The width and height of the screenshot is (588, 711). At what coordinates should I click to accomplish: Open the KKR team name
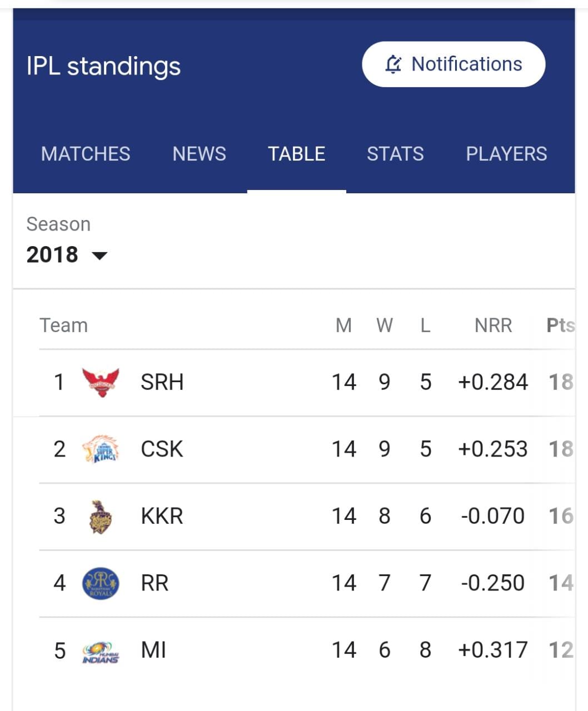tap(162, 517)
